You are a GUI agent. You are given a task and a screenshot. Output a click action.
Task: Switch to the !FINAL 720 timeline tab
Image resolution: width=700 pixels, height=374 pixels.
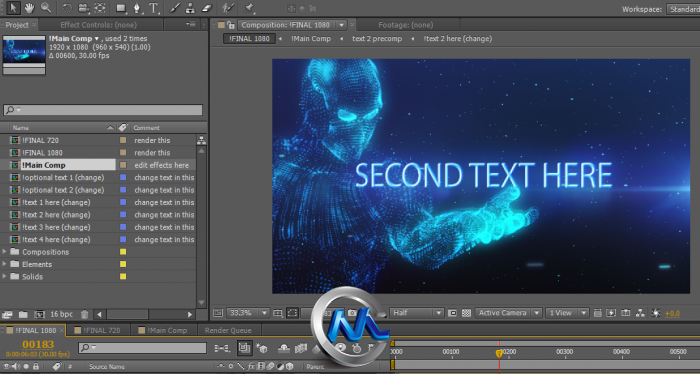(98, 330)
